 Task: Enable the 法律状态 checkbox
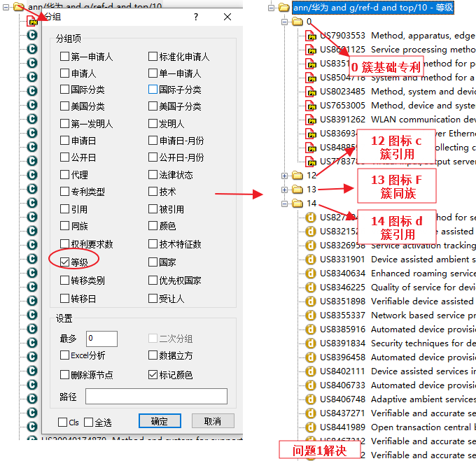[153, 175]
